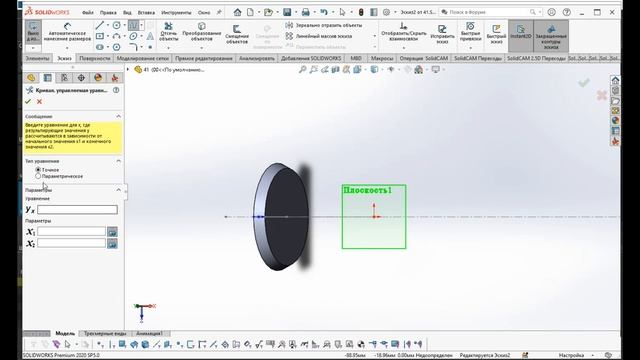Select the Polygon sketch tool

pos(117,47)
